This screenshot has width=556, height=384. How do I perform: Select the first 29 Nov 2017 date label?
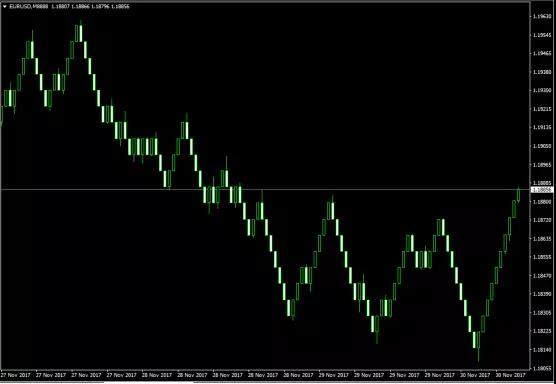334,375
